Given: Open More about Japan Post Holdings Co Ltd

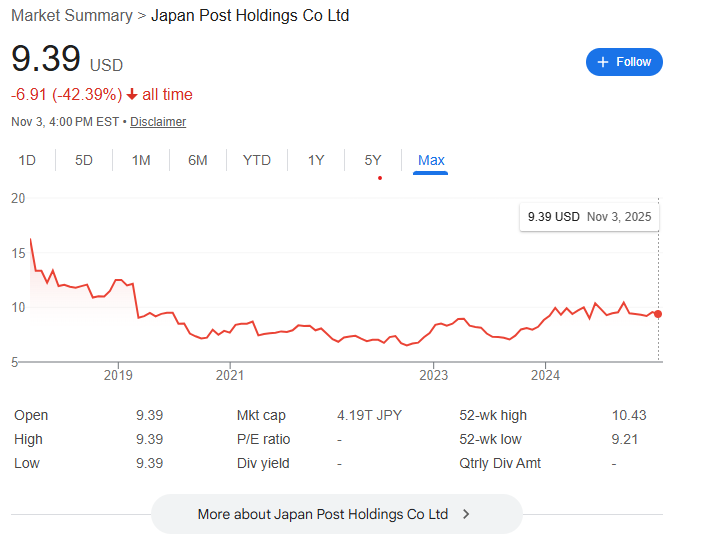Looking at the screenshot, I should (x=336, y=514).
